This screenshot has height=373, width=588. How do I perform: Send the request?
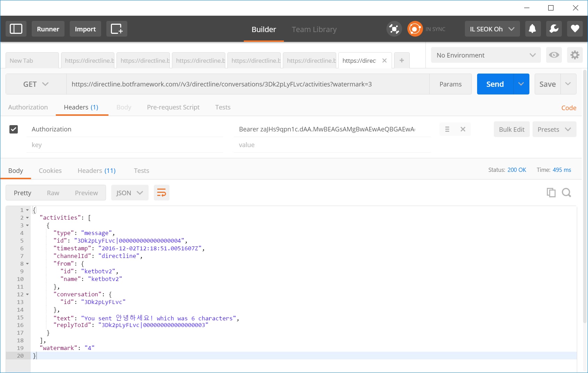[x=495, y=84]
